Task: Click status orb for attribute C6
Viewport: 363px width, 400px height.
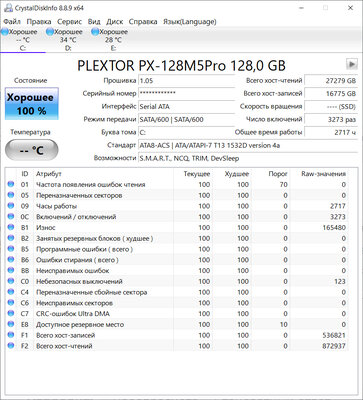Action: tap(11, 303)
